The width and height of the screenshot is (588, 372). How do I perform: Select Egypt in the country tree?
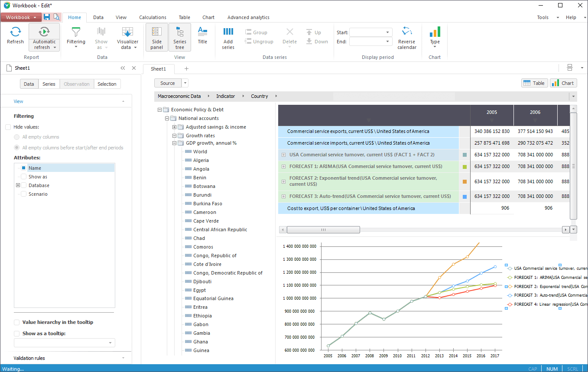point(199,290)
